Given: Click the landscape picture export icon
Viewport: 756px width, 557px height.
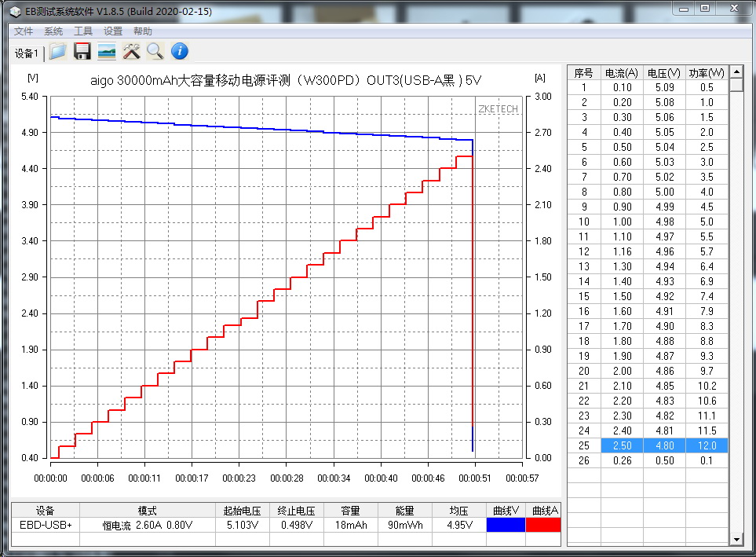Looking at the screenshot, I should click(107, 52).
